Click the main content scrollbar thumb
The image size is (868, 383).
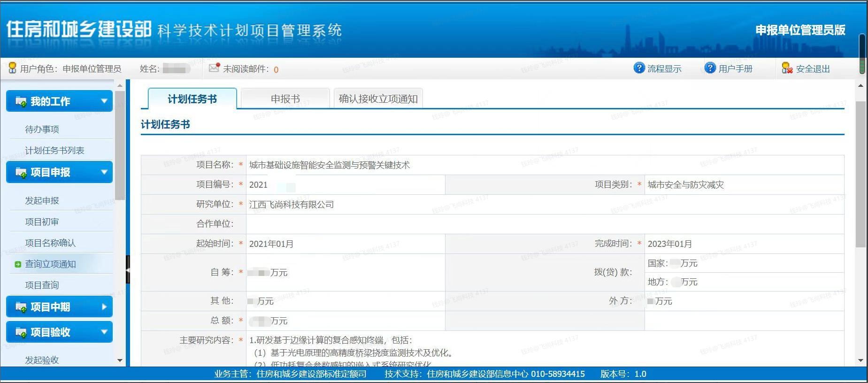point(860,174)
